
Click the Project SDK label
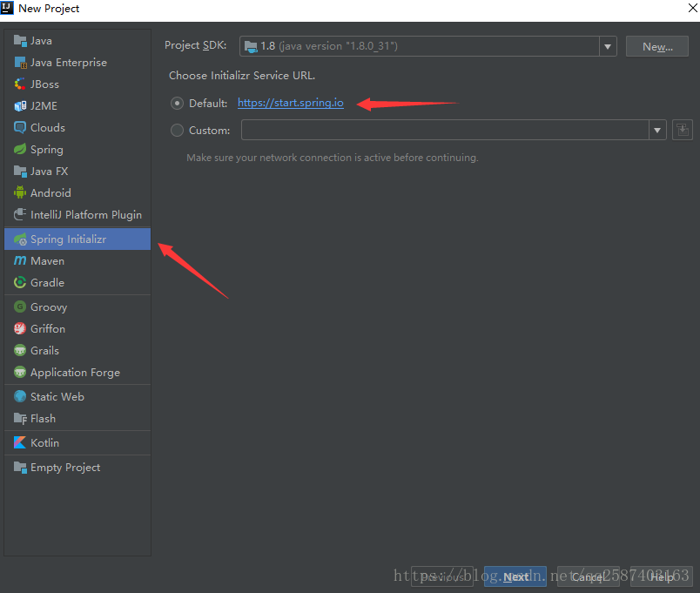(x=196, y=45)
